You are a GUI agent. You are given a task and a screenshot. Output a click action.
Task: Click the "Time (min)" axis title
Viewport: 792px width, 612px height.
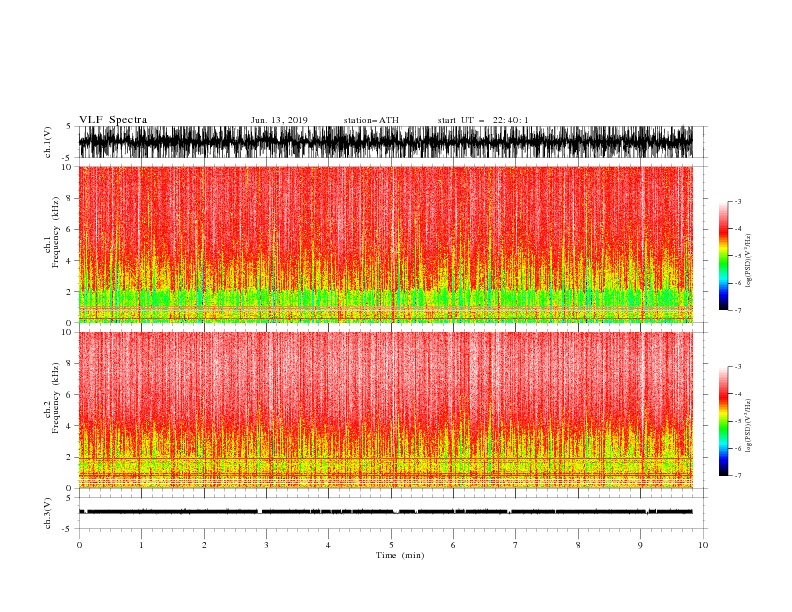click(400, 555)
